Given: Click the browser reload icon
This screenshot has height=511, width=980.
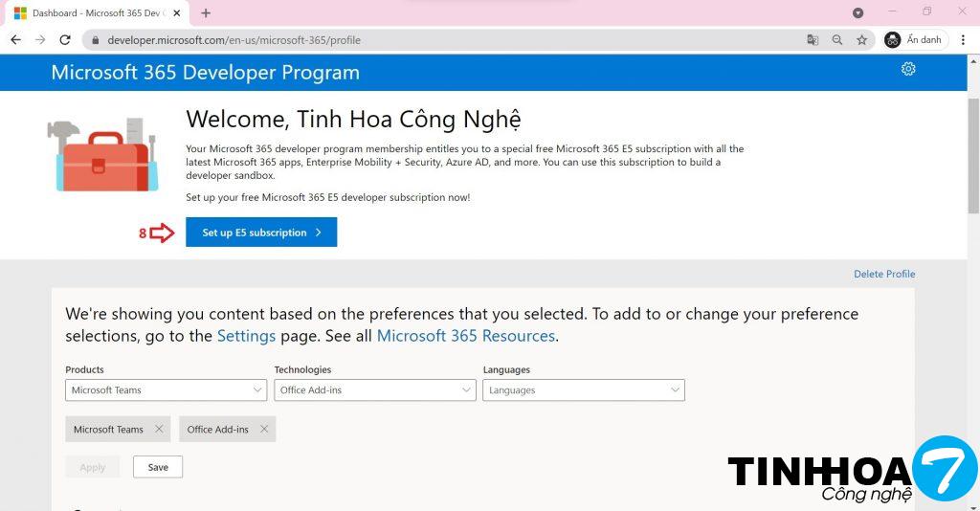Looking at the screenshot, I should 65,40.
